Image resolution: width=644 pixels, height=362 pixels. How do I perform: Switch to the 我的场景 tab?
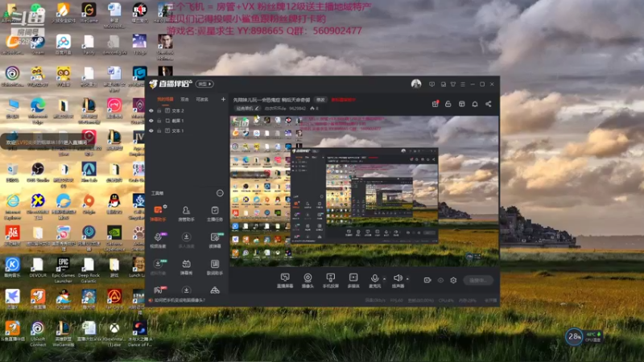point(165,99)
